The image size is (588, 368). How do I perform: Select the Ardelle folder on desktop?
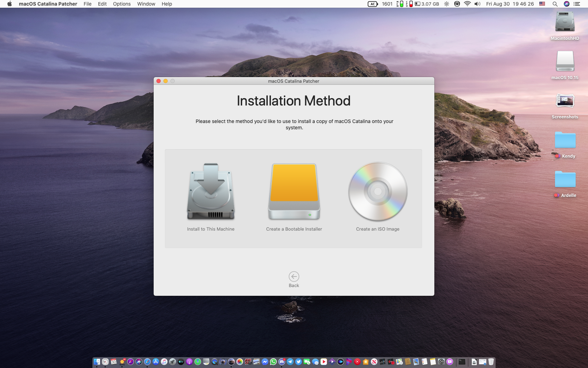[565, 179]
